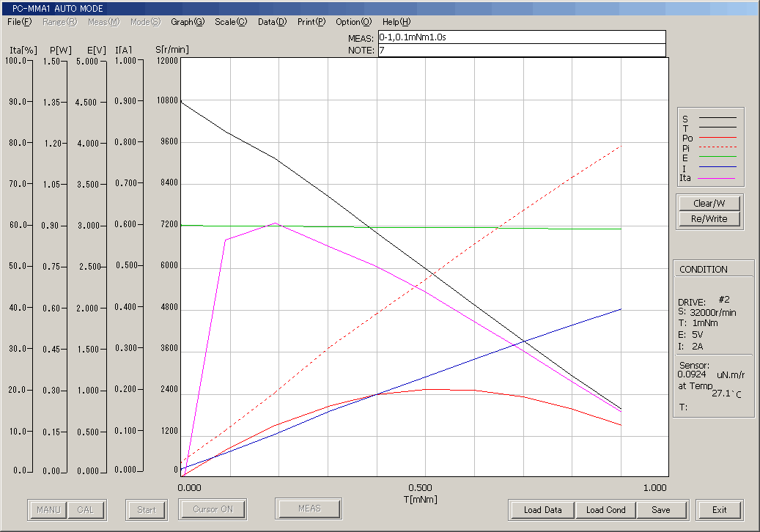Click the dashed red Pi legend sample
Image resolution: width=760 pixels, height=532 pixels.
pyautogui.click(x=717, y=147)
